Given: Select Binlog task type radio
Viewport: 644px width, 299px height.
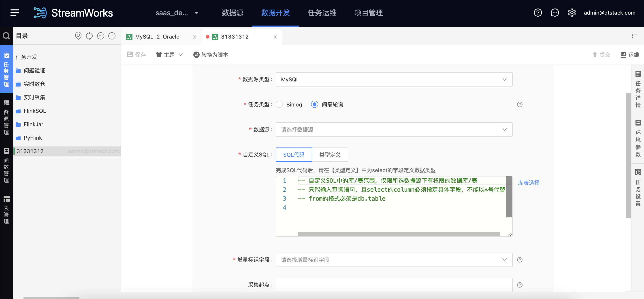Looking at the screenshot, I should (279, 104).
